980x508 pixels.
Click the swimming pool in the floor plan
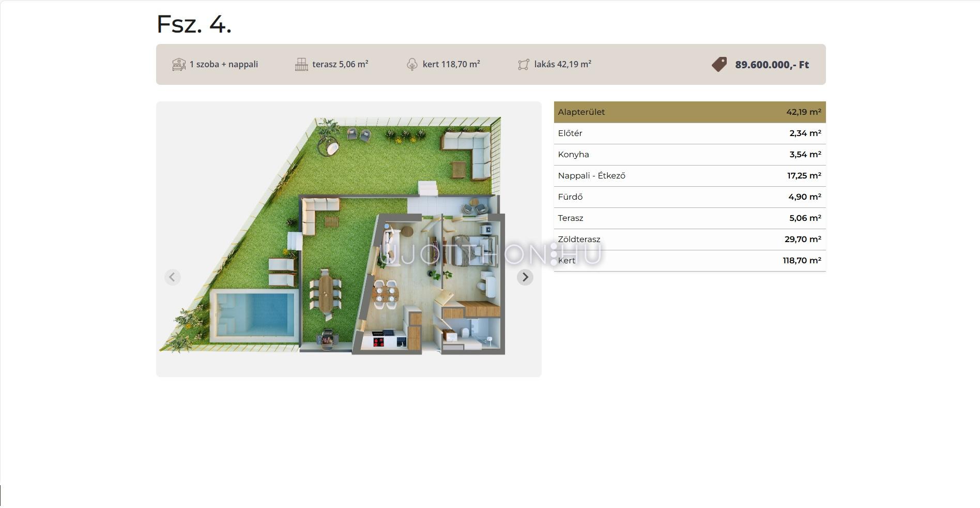[x=256, y=314]
